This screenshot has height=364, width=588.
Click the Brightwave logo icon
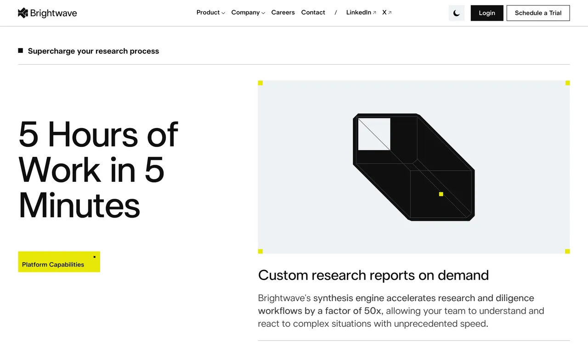[x=22, y=13]
